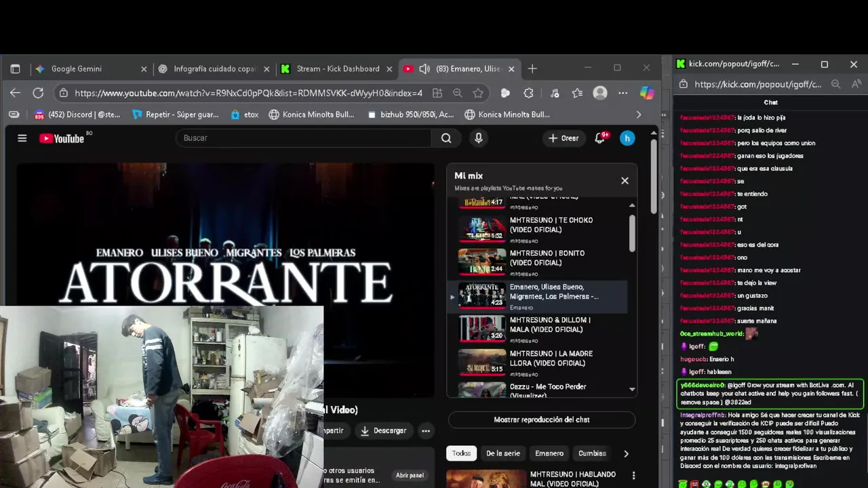
Task: Switch to the Stream - Kick Dashboard tab
Action: [x=337, y=68]
